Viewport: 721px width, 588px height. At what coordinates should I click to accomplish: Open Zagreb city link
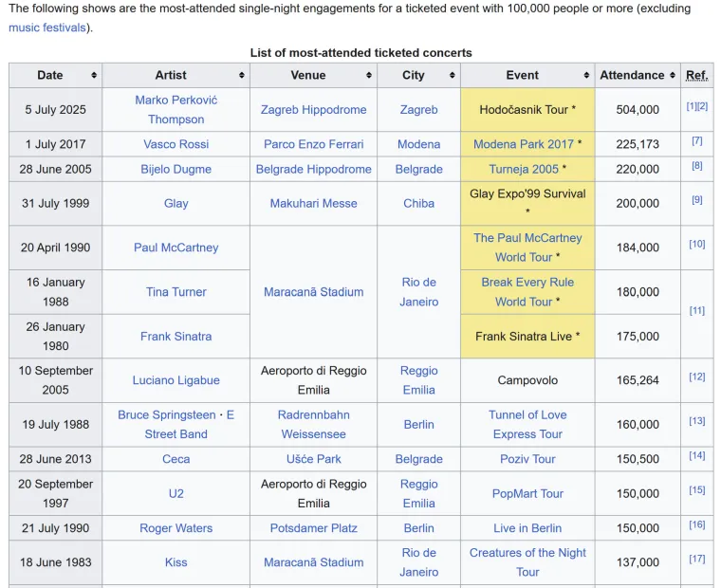[x=419, y=110]
